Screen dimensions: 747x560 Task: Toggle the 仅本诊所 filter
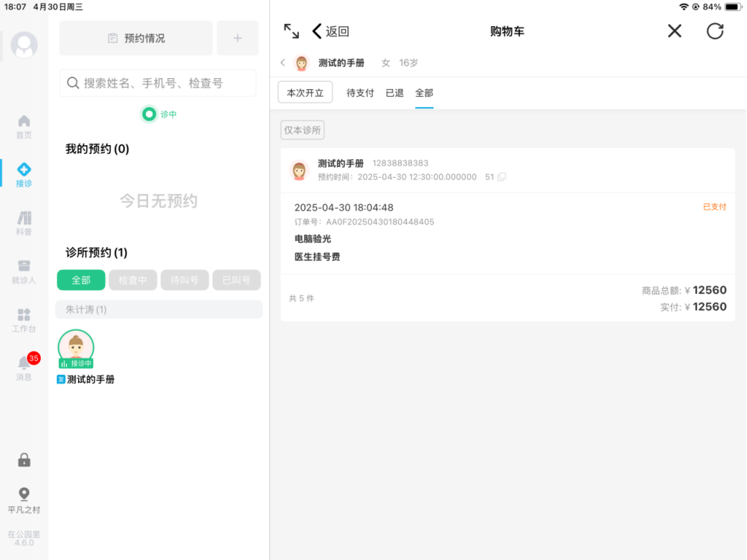[302, 130]
